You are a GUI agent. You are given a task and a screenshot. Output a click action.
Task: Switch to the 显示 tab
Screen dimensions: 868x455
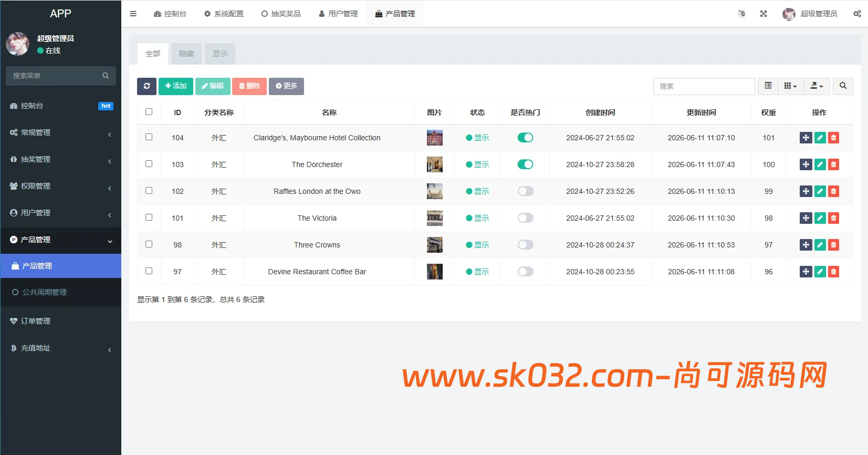[x=220, y=54]
